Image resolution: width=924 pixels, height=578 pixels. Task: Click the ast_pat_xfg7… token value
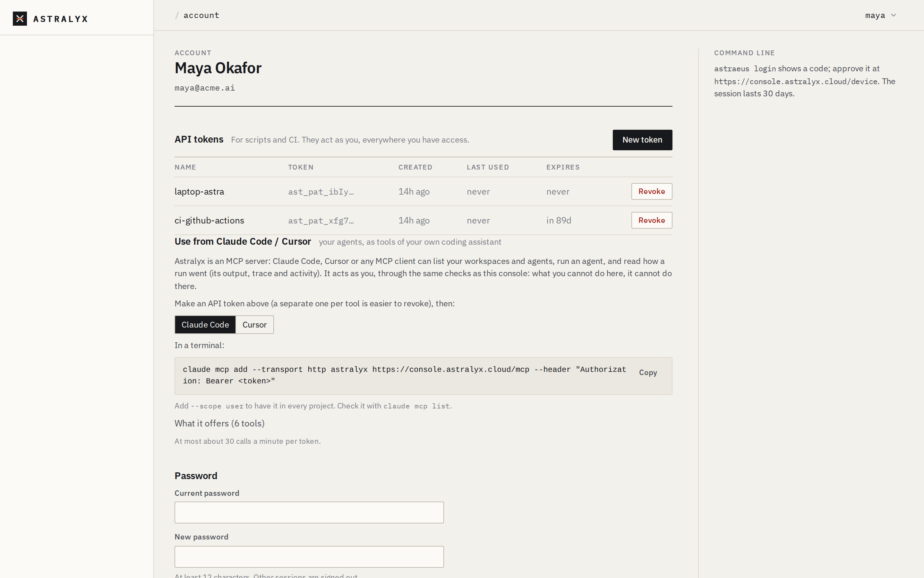click(x=321, y=221)
